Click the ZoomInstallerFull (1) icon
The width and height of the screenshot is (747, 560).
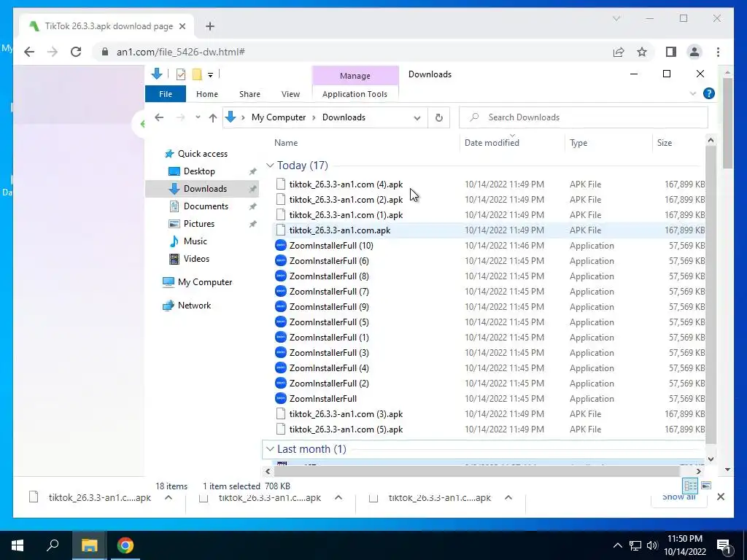pyautogui.click(x=281, y=337)
